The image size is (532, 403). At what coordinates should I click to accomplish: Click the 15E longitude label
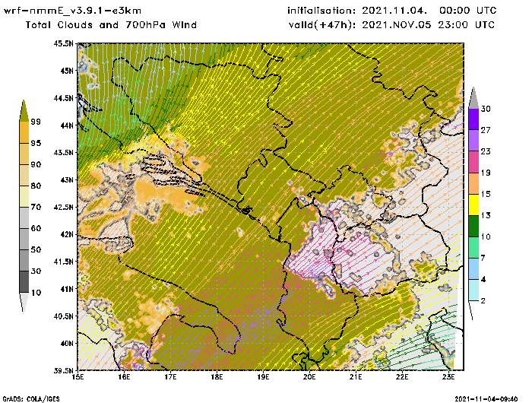coord(78,377)
